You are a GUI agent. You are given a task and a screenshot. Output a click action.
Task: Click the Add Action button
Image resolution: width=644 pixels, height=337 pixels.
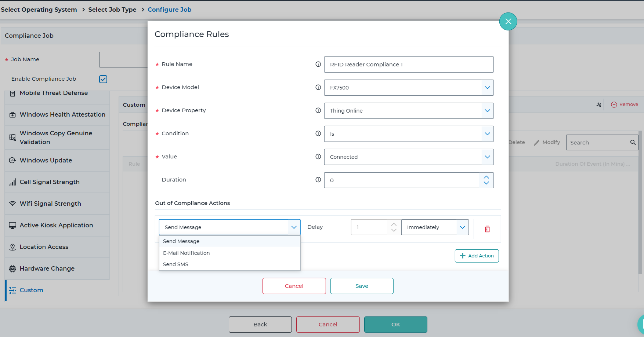click(x=477, y=256)
